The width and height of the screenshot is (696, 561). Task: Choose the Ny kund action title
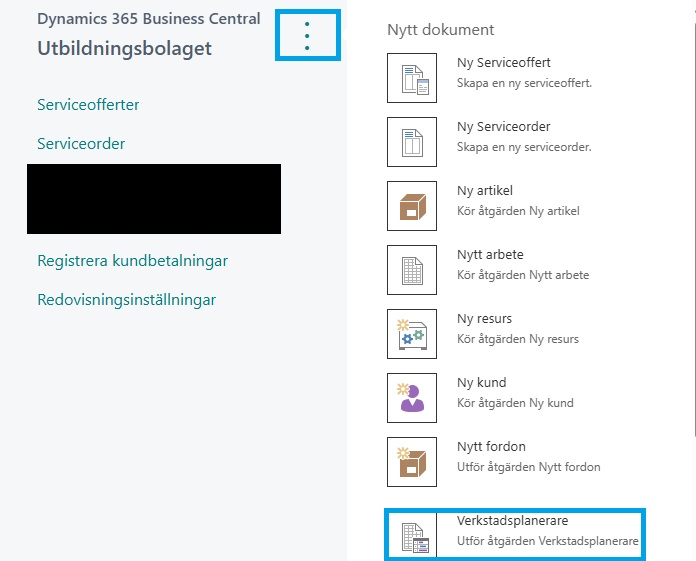(482, 383)
